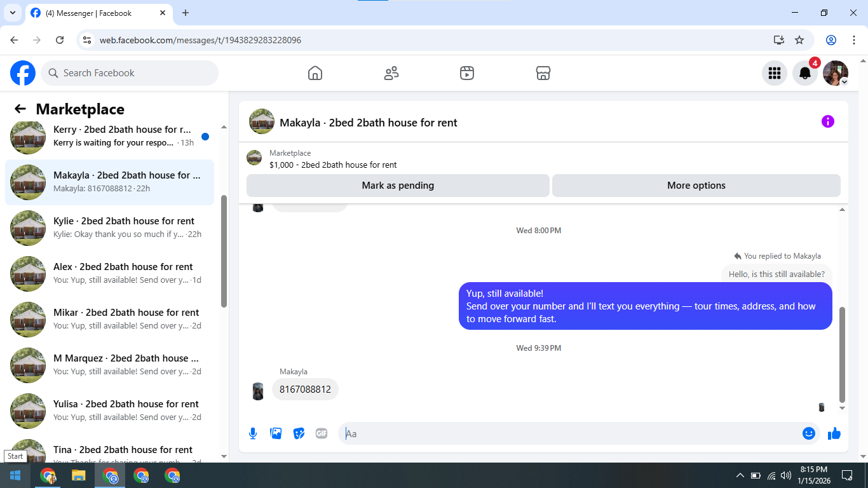Open tab search dropdown arrow
Screen dimensions: 868x488
pos(12,13)
